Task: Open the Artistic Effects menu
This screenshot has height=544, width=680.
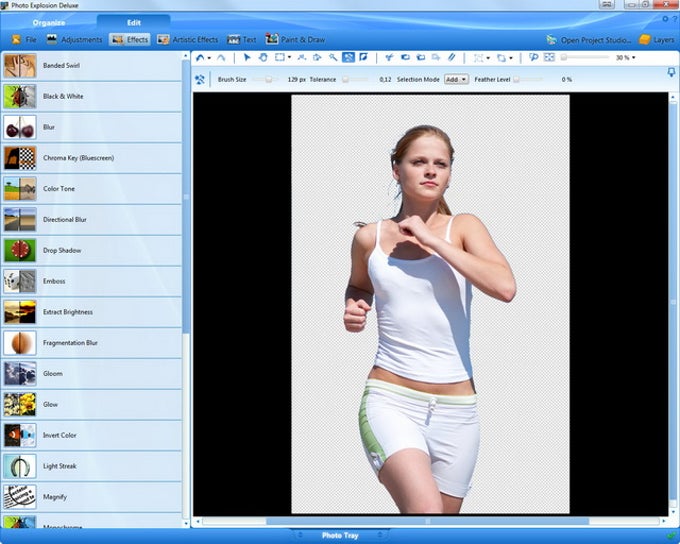Action: pyautogui.click(x=187, y=39)
